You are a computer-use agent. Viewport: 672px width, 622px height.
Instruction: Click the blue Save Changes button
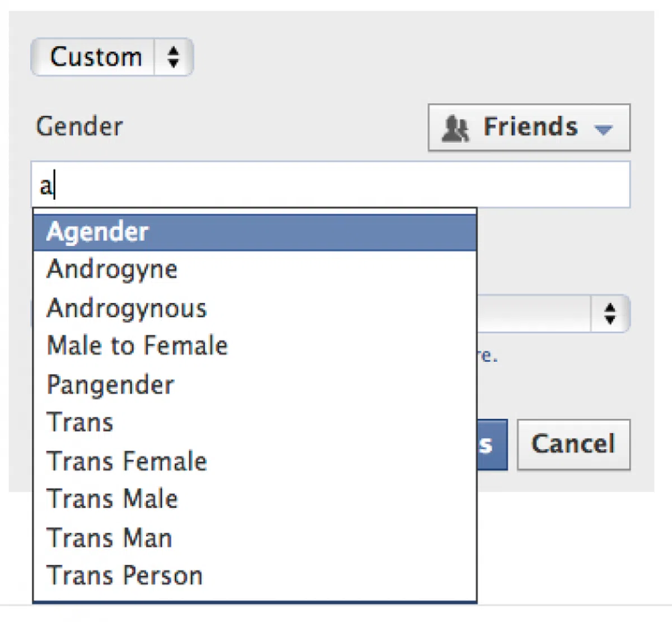coord(491,445)
